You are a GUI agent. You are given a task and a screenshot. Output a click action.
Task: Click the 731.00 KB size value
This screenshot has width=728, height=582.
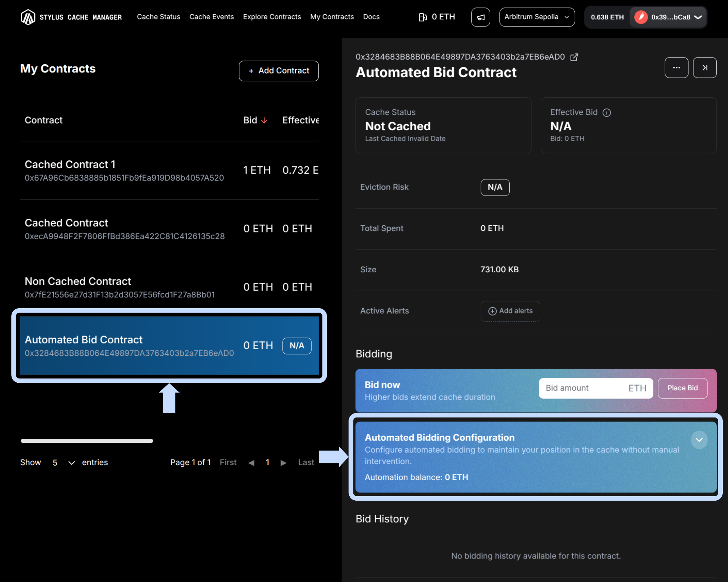tap(500, 270)
